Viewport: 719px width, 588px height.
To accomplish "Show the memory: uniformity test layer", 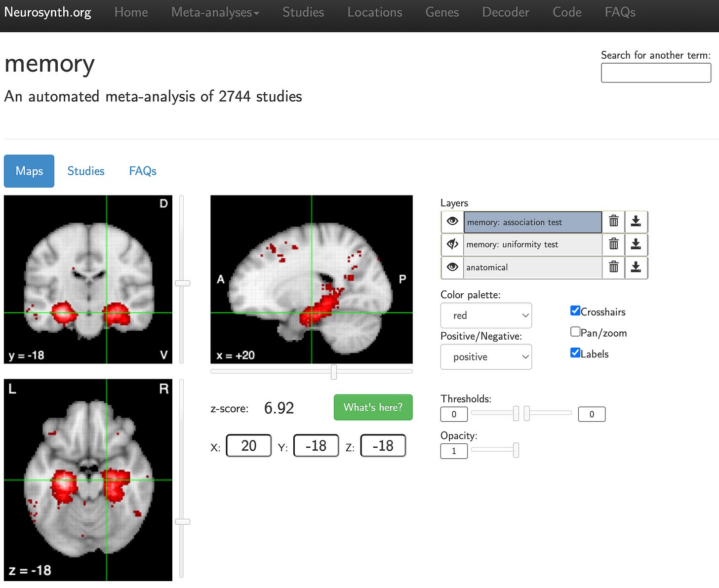I will [452, 244].
